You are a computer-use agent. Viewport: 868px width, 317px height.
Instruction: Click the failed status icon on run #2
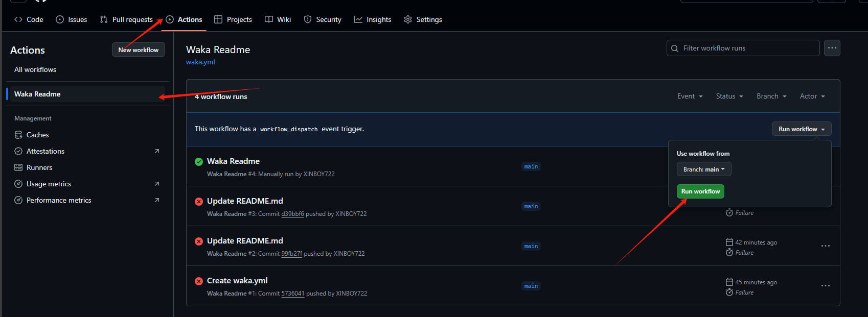(x=199, y=241)
